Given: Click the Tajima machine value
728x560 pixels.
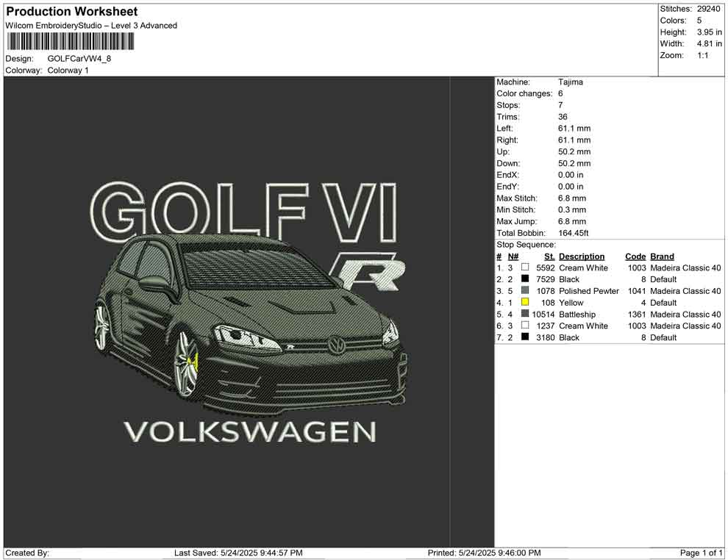Looking at the screenshot, I should click(x=570, y=82).
